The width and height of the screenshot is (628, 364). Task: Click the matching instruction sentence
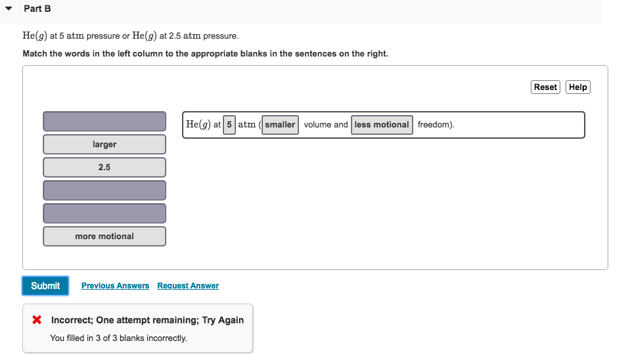pyautogui.click(x=206, y=54)
